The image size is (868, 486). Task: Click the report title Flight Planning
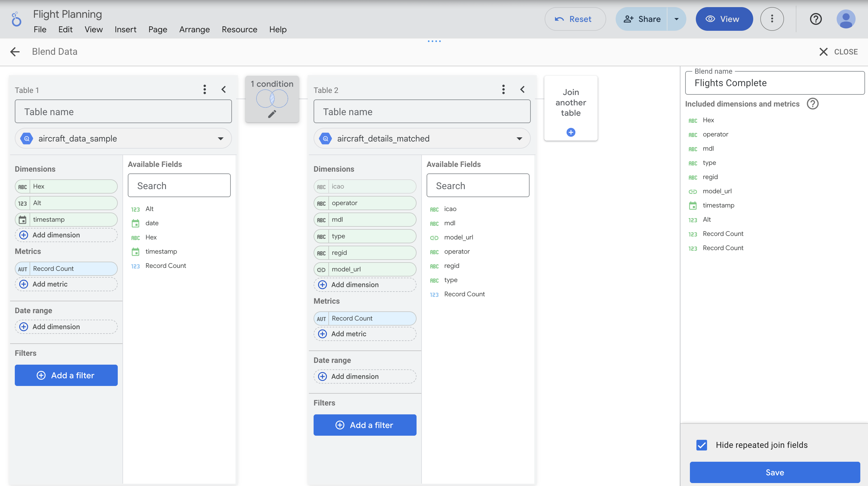67,14
